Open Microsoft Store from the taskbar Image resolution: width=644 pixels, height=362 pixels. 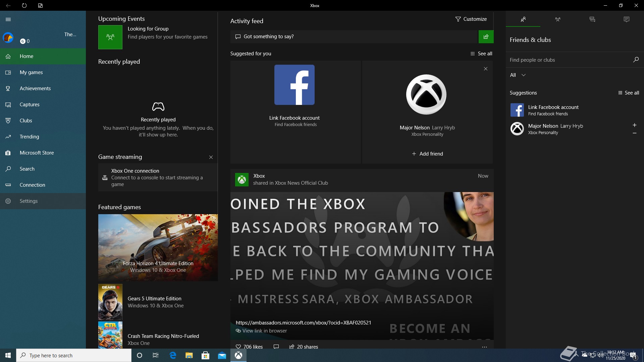click(206, 355)
